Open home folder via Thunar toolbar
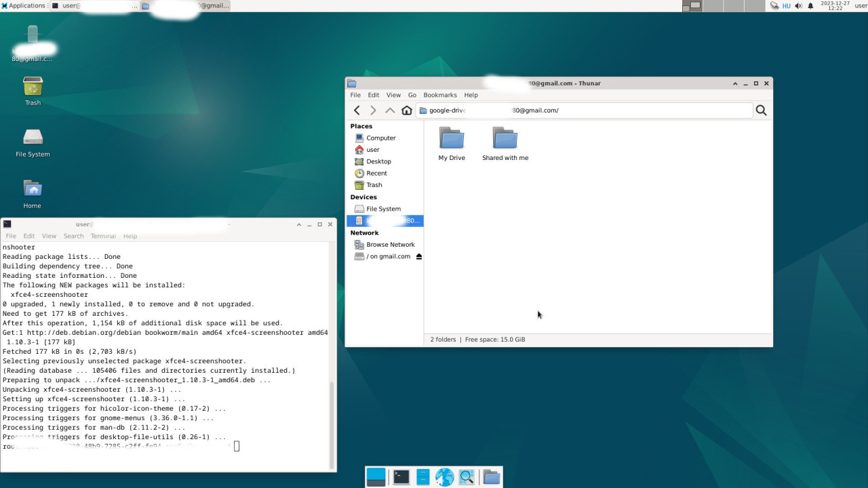 pyautogui.click(x=407, y=110)
